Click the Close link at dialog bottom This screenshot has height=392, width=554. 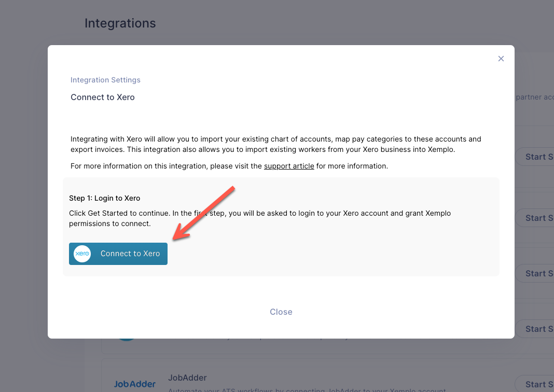click(281, 312)
